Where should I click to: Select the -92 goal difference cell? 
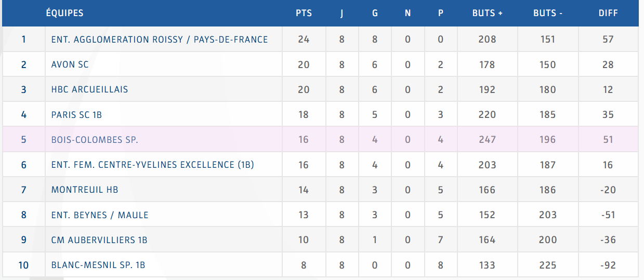tap(608, 265)
